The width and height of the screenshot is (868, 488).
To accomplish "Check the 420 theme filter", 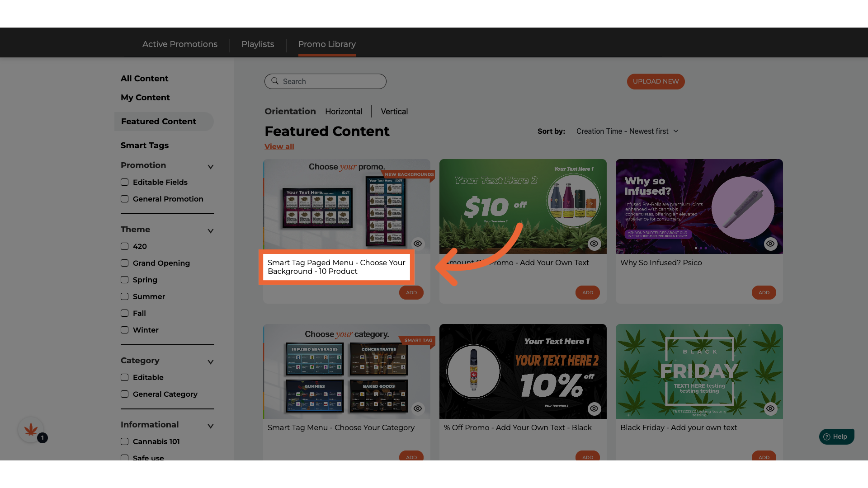I will (x=125, y=246).
